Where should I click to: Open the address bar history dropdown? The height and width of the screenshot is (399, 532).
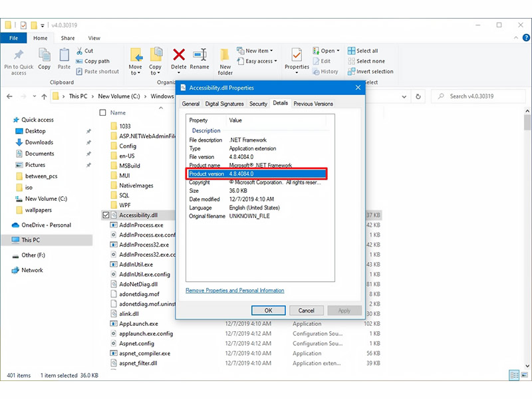coord(404,96)
